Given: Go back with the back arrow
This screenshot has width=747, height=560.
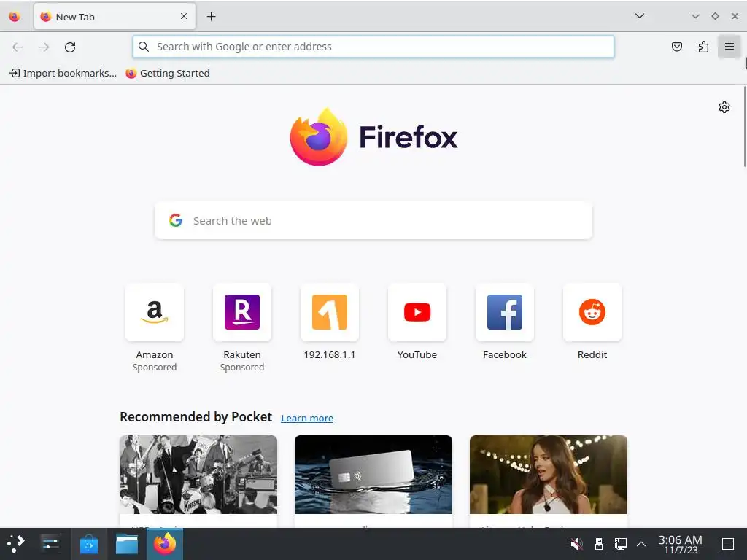Looking at the screenshot, I should tap(18, 47).
